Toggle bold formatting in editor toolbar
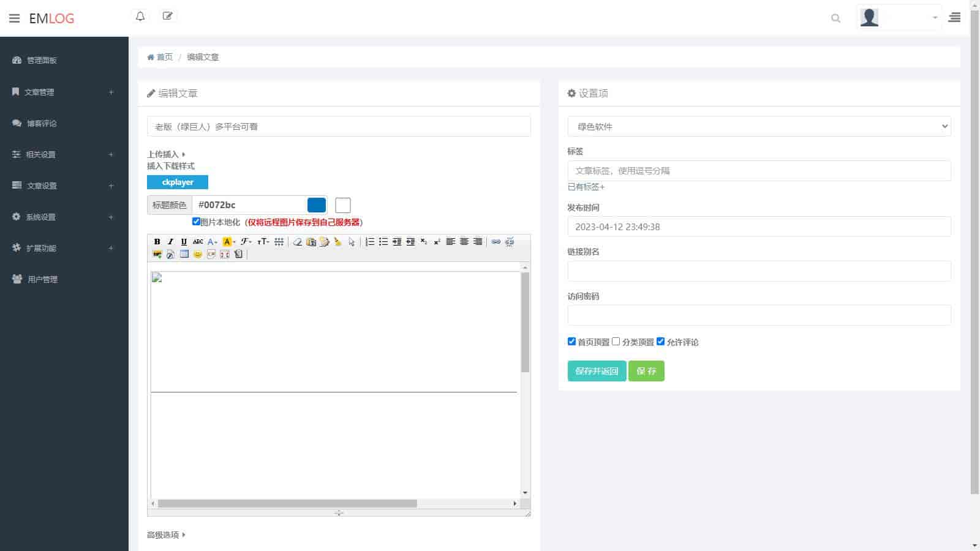This screenshot has height=551, width=980. [157, 242]
